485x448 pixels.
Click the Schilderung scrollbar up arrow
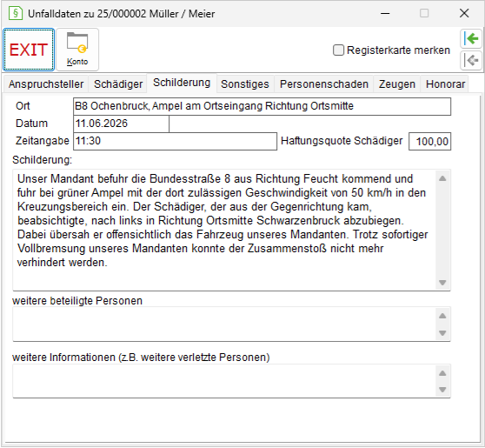tap(442, 178)
